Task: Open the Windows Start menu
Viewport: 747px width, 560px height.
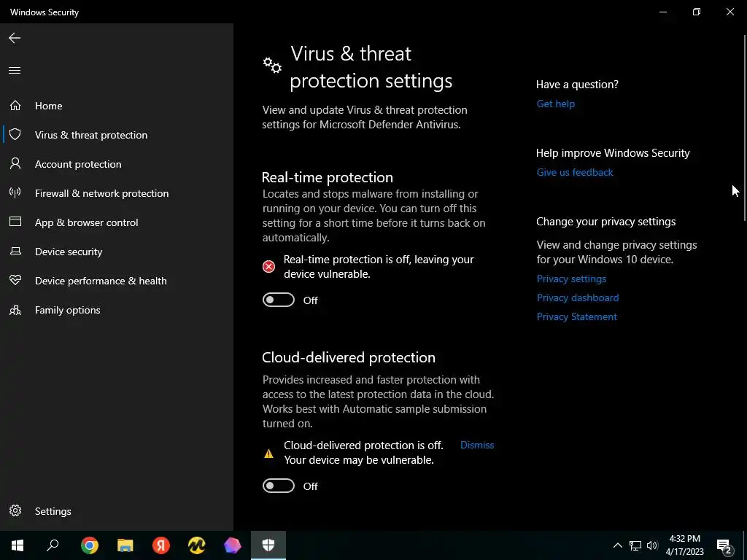Action: pos(18,545)
